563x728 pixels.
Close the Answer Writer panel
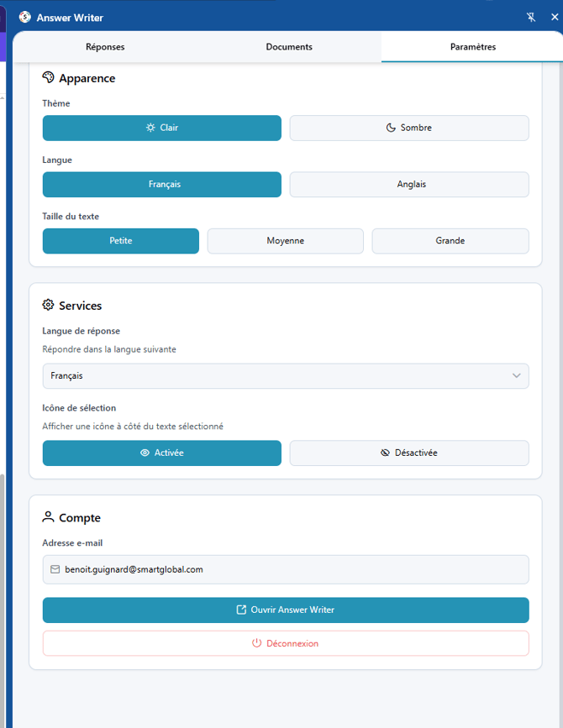pyautogui.click(x=555, y=17)
